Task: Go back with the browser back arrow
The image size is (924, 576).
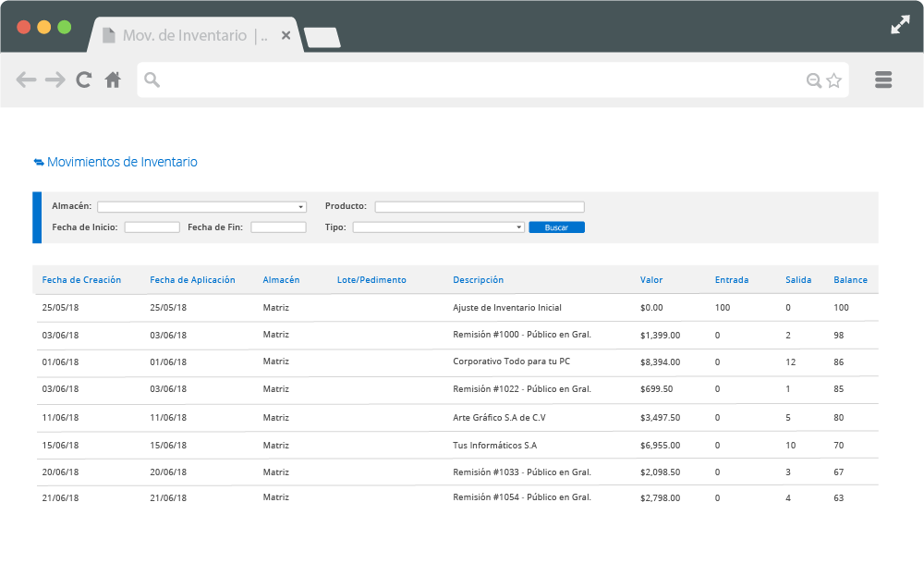Action: (x=26, y=80)
